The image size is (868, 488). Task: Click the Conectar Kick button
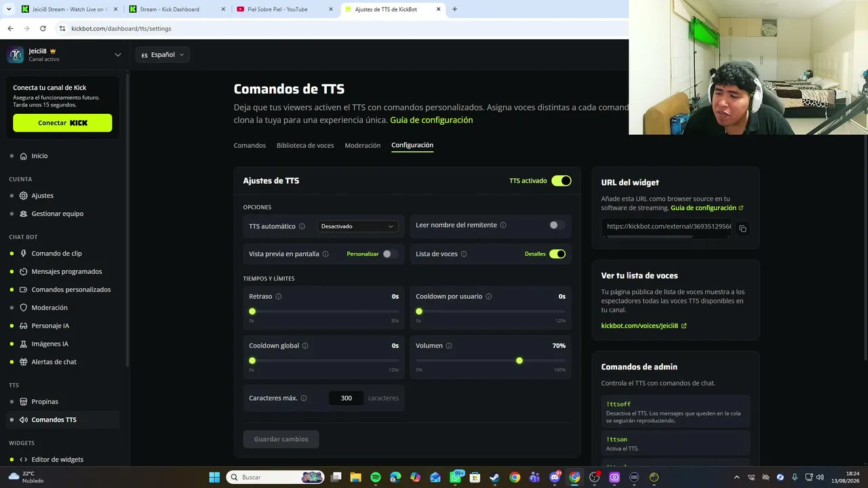pyautogui.click(x=62, y=123)
